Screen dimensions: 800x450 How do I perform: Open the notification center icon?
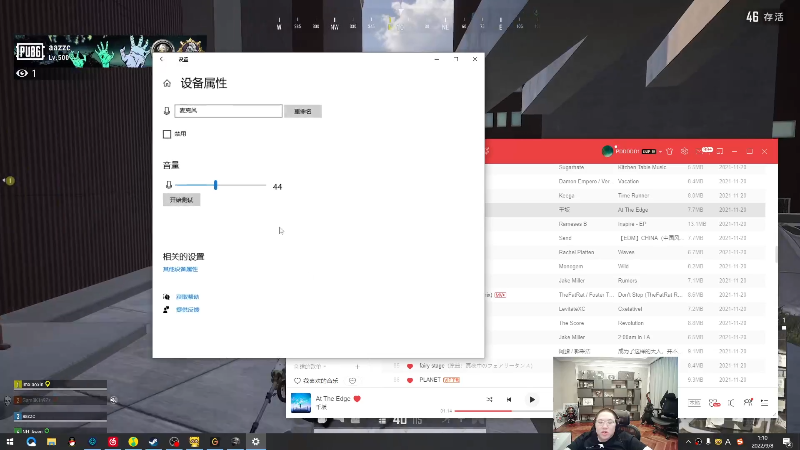[787, 442]
